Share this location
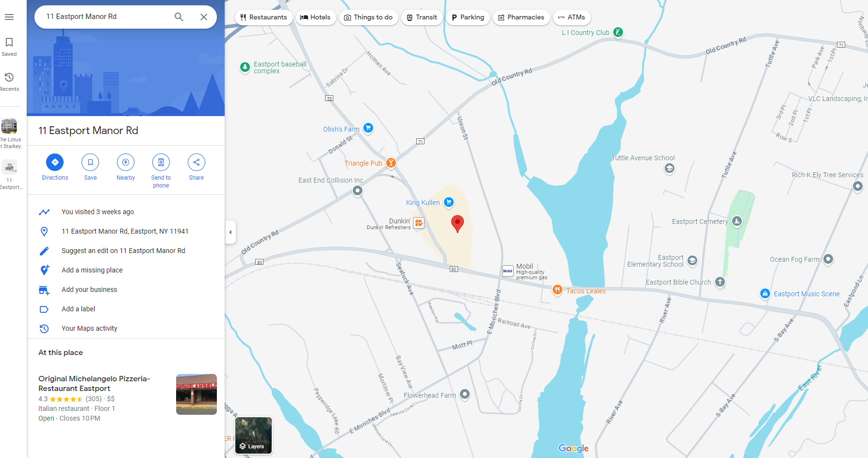 click(196, 162)
